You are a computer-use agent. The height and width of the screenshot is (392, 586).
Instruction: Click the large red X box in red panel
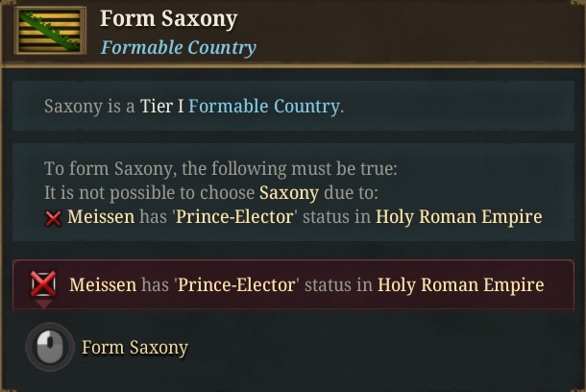pyautogui.click(x=43, y=284)
